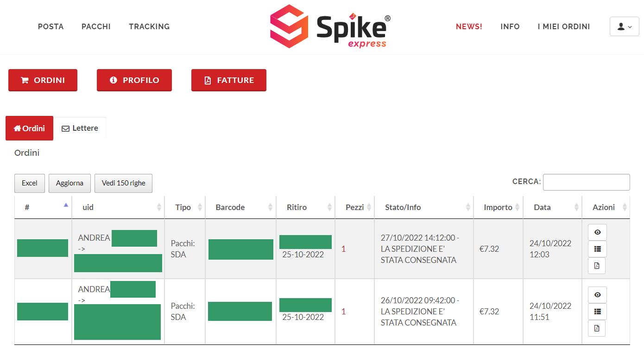This screenshot has width=644, height=351.
Task: Click Ritiro date 25-10-2022 in 11:51 row
Action: coord(303,317)
